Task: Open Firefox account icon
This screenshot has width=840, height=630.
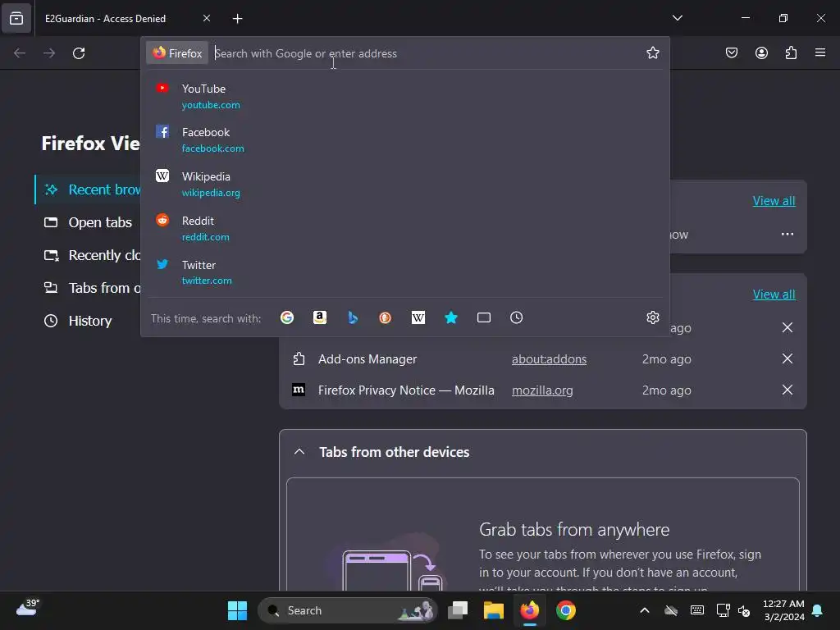Action: tap(761, 53)
